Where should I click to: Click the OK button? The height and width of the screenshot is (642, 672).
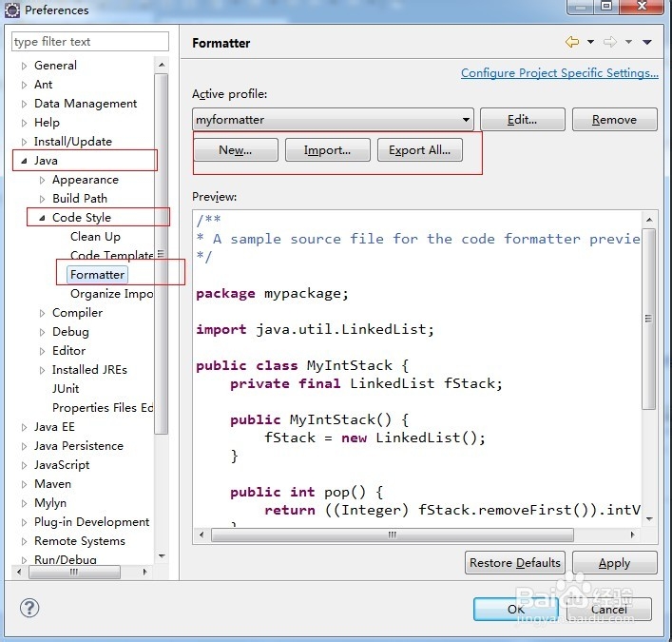coord(515,610)
